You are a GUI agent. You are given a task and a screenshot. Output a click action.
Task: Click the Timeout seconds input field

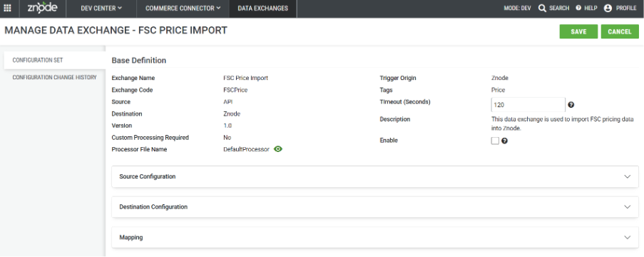[528, 105]
